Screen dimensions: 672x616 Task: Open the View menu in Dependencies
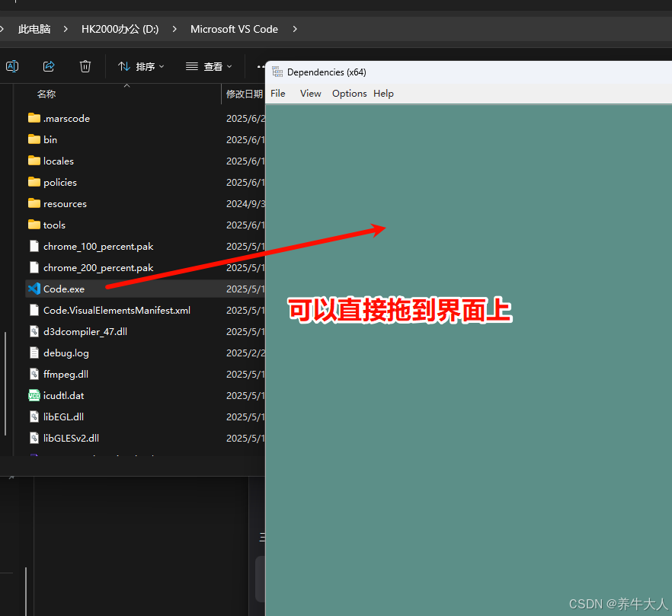click(x=310, y=94)
